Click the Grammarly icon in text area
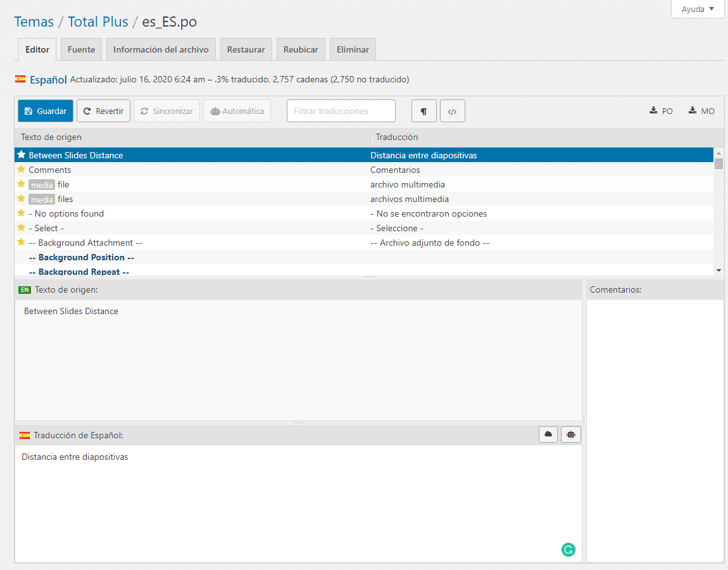Screen dimensions: 728x570 568,550
